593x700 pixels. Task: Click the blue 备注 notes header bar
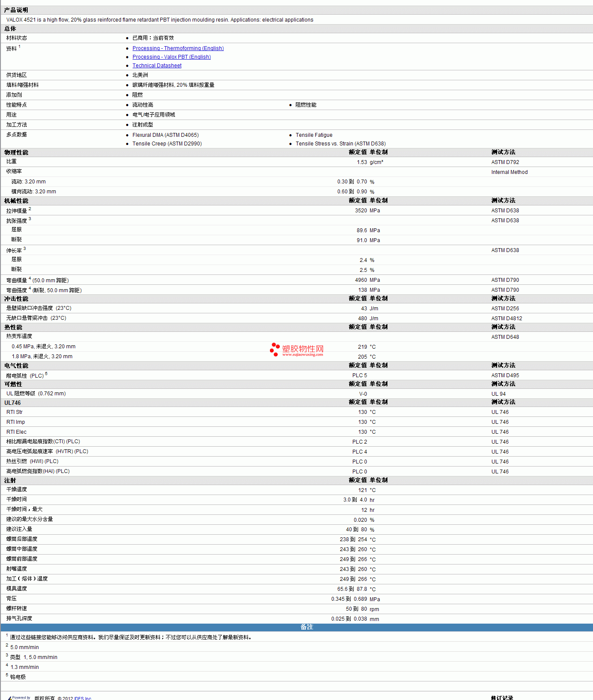297,627
